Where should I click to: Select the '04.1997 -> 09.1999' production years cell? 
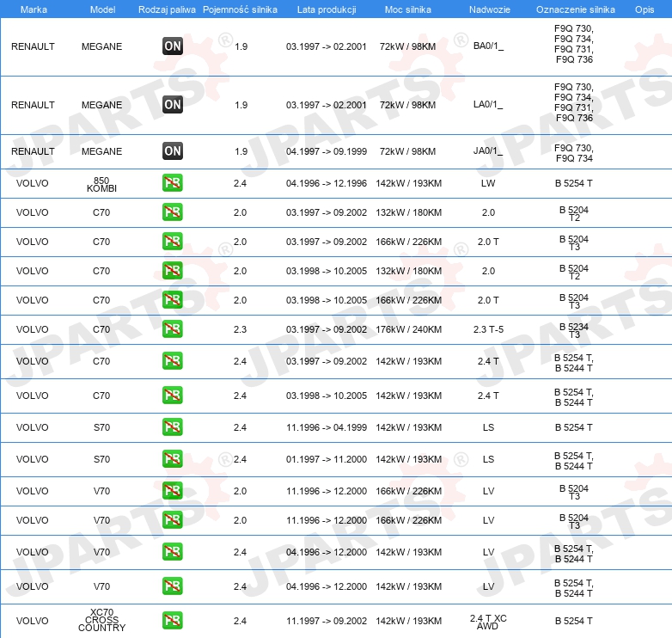point(327,151)
